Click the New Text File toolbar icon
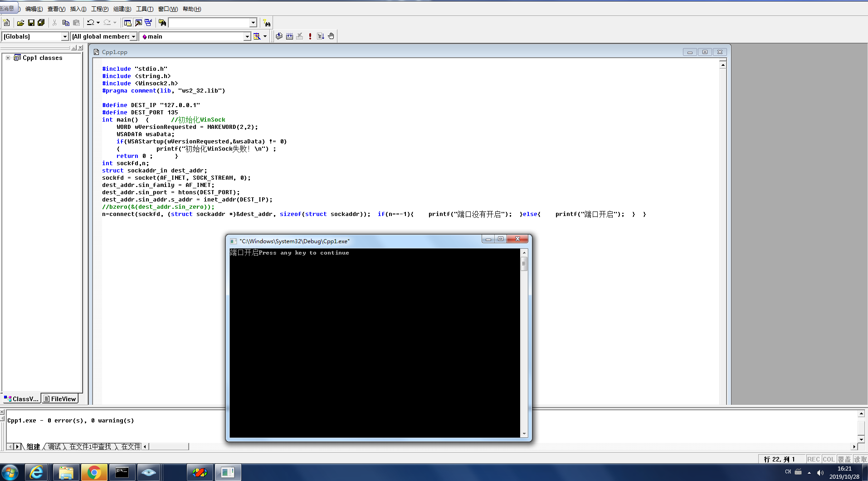Image resolution: width=868 pixels, height=481 pixels. [6, 23]
